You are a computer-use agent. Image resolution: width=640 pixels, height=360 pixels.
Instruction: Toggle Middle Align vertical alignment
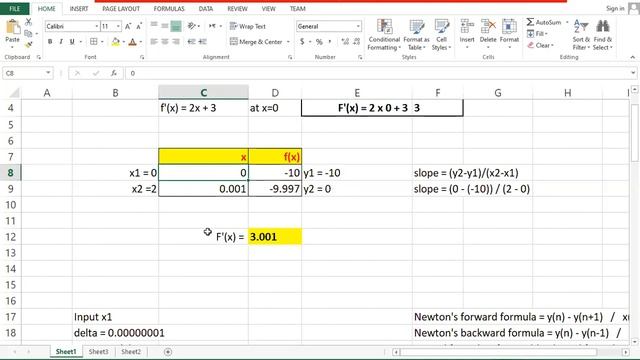pyautogui.click(x=165, y=26)
